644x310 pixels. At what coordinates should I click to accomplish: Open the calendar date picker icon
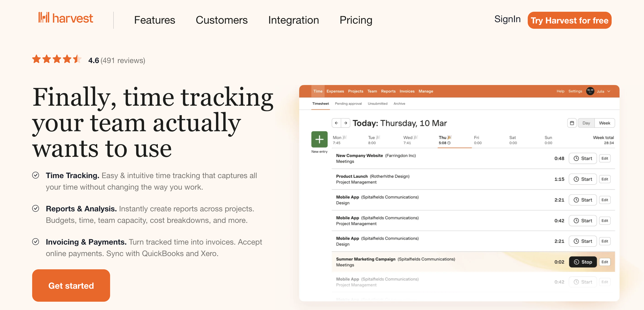[572, 123]
